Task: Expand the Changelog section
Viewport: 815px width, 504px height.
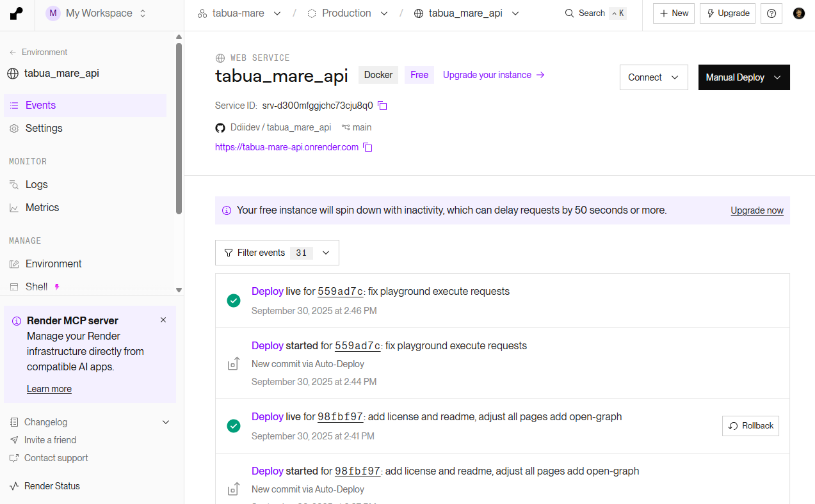Action: [x=166, y=422]
